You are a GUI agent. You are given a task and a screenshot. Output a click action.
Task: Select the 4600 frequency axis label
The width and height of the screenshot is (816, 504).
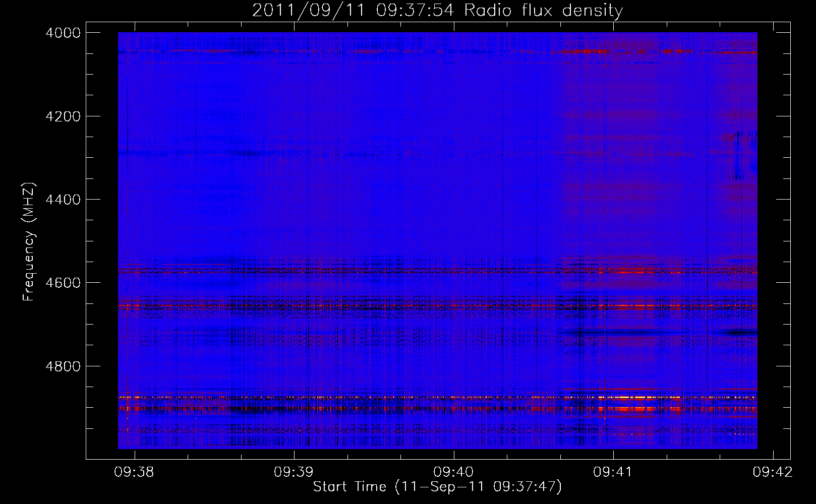pyautogui.click(x=63, y=283)
